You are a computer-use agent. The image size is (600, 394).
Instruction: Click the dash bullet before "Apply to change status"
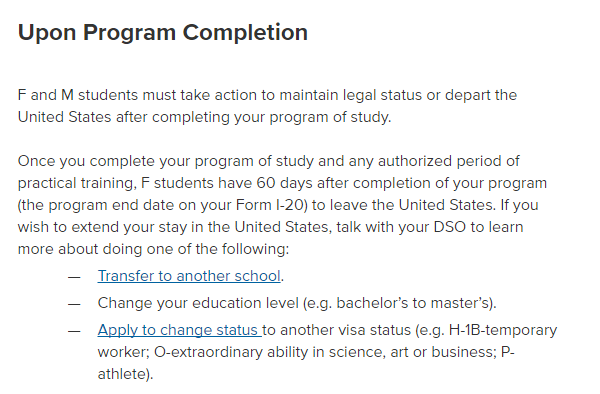point(74,331)
